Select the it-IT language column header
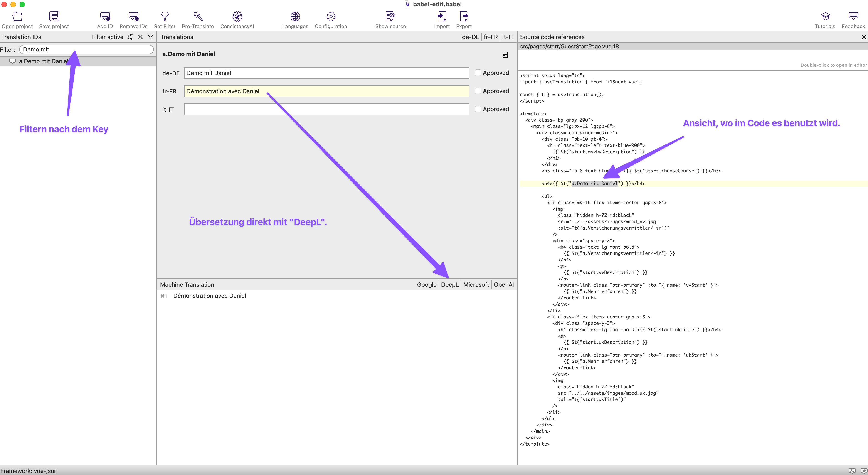Image resolution: width=868 pixels, height=475 pixels. (x=508, y=37)
